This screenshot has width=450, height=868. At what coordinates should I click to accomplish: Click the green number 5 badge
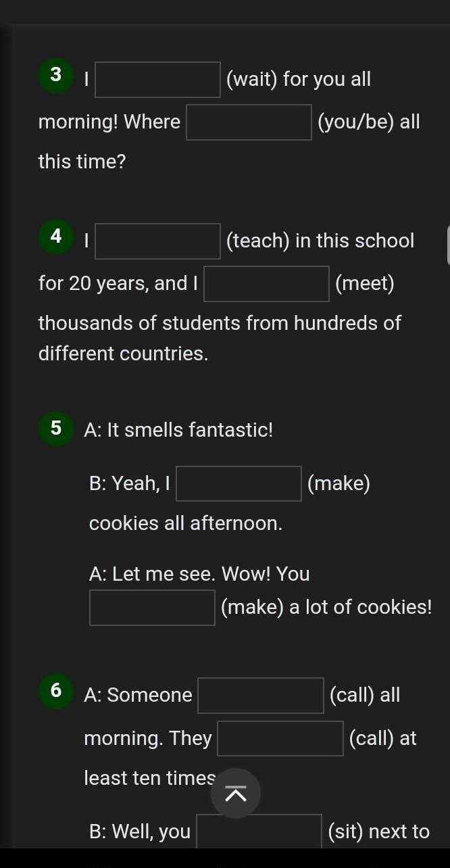[56, 429]
